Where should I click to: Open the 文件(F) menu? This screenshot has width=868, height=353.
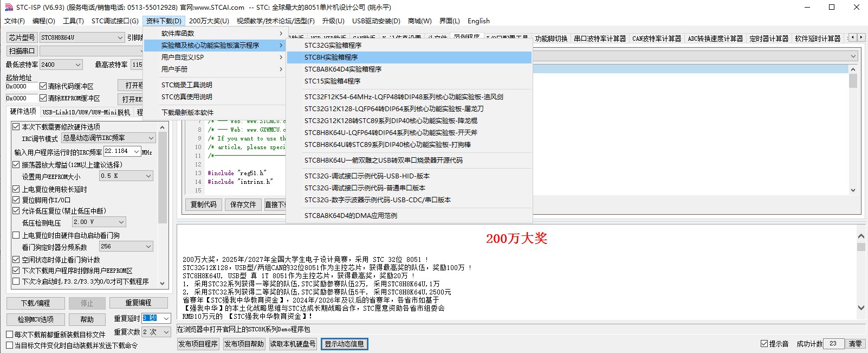click(x=15, y=21)
